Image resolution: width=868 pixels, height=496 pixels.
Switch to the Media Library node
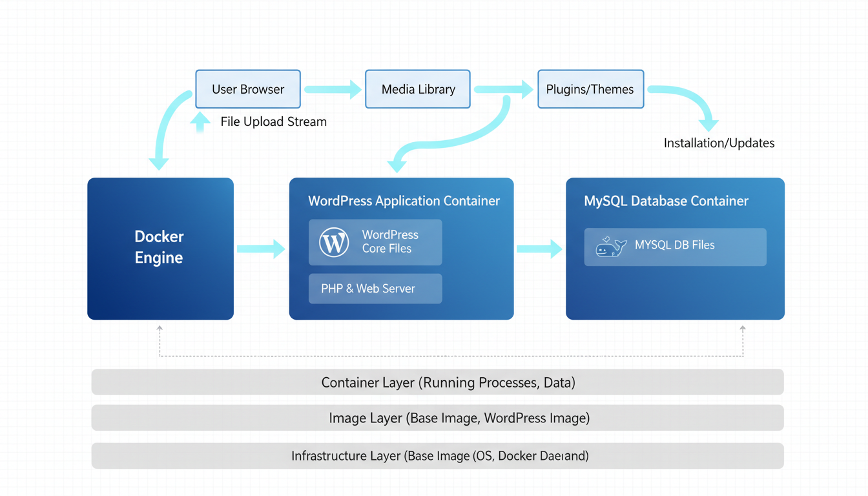(x=418, y=88)
